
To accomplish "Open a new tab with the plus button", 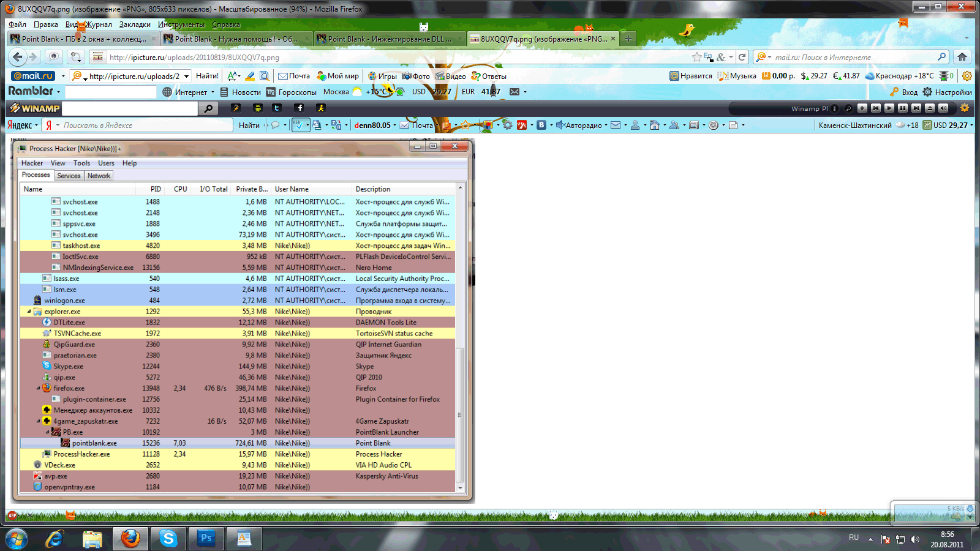I will click(x=628, y=39).
